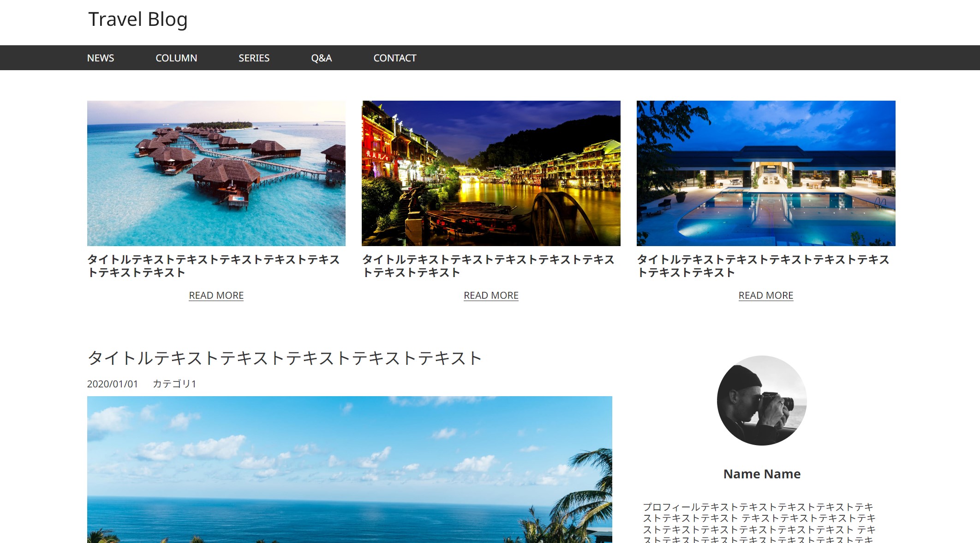The height and width of the screenshot is (543, 980).
Task: Click the 2020/01/01 post date
Action: [113, 384]
